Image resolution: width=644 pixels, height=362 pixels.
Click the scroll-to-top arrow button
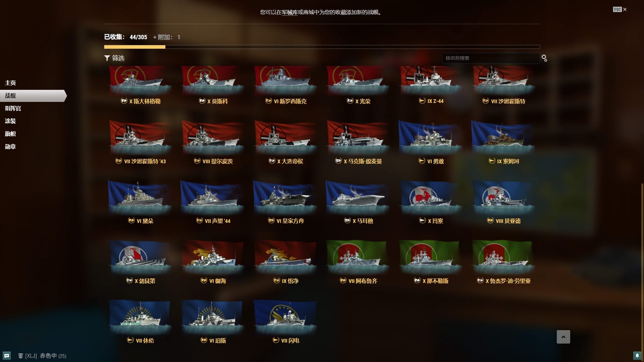pyautogui.click(x=563, y=337)
